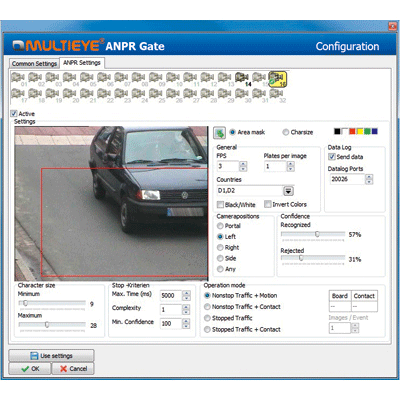The image size is (400, 400).
Task: Pick the black color swatch
Action: (x=337, y=131)
